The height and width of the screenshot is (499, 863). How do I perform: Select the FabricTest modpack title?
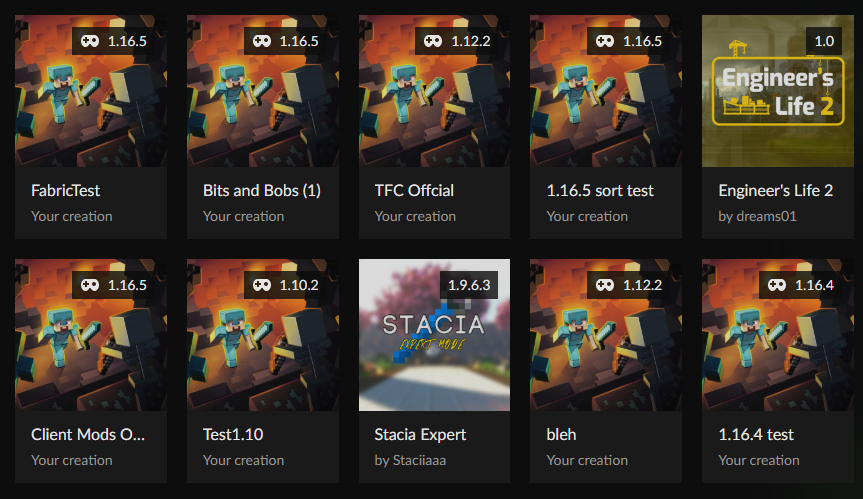tap(65, 190)
